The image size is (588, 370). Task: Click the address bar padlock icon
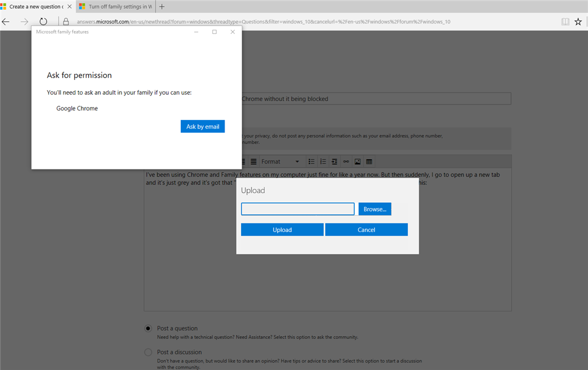pyautogui.click(x=66, y=22)
